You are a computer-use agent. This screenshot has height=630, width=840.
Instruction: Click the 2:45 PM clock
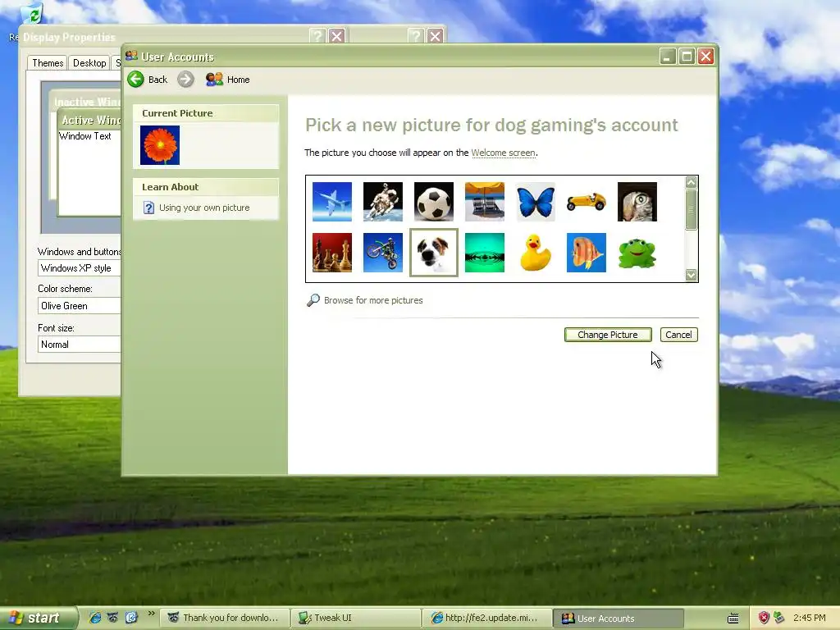[x=810, y=618]
